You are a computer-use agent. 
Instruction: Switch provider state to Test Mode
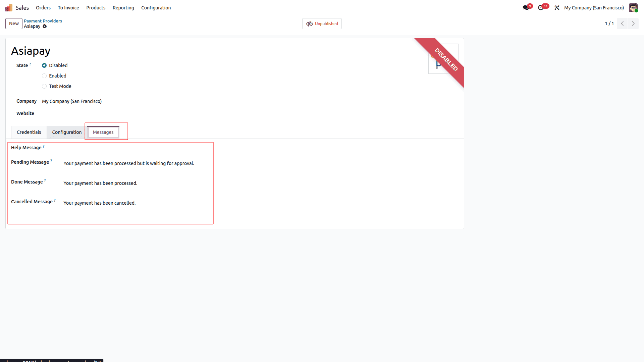click(x=44, y=86)
